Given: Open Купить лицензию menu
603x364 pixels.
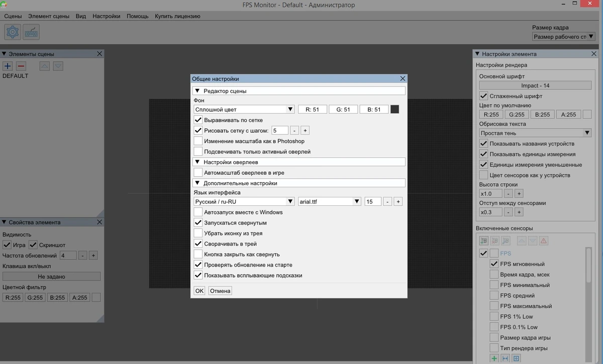Looking at the screenshot, I should (x=177, y=16).
